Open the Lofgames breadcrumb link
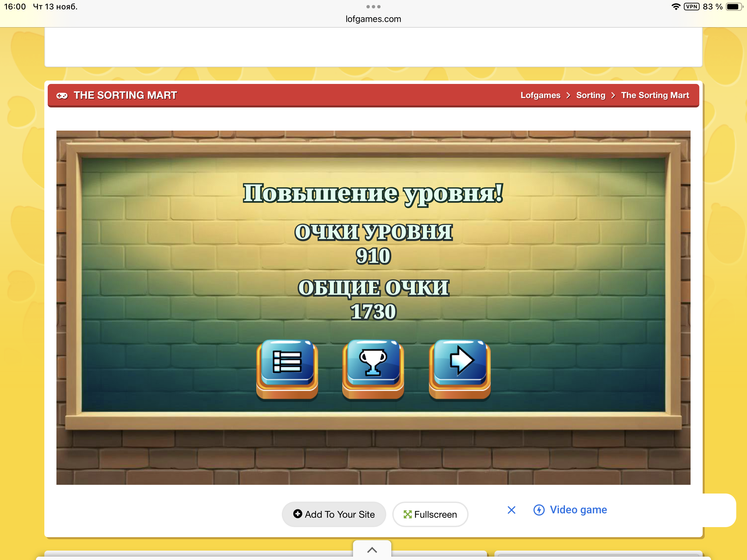Viewport: 747px width, 560px height. 540,95
